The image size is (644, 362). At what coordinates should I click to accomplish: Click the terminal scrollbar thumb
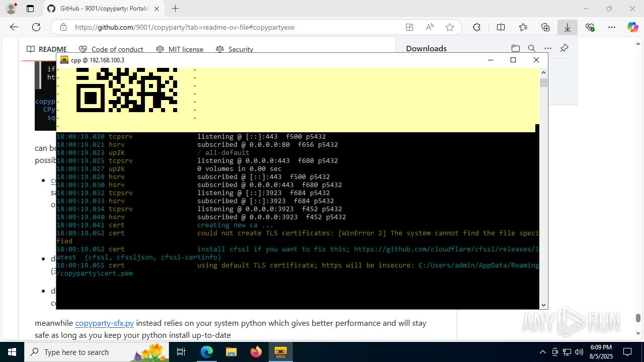point(543,82)
